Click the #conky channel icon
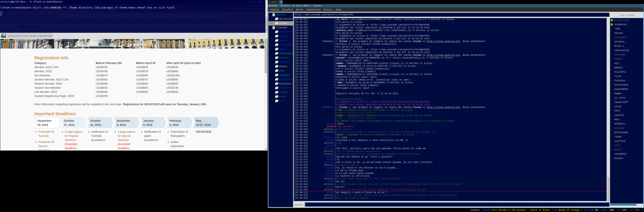The image size is (644, 212). [x=277, y=58]
